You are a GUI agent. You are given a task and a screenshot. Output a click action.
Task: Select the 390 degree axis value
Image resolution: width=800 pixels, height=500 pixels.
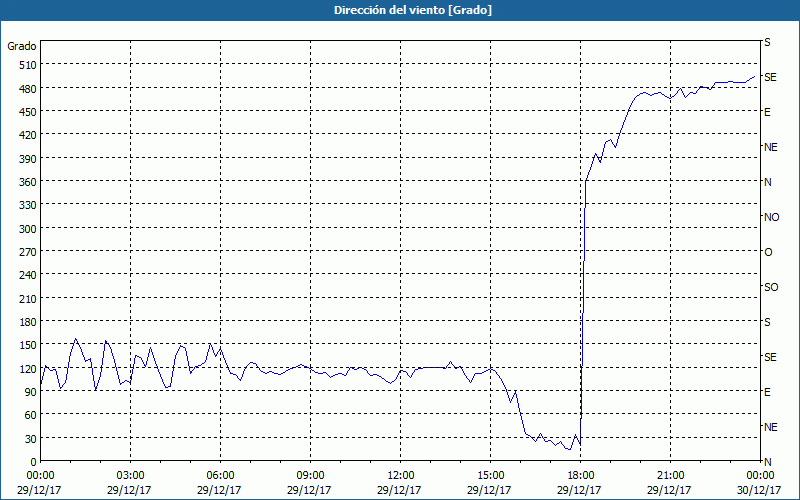28,159
